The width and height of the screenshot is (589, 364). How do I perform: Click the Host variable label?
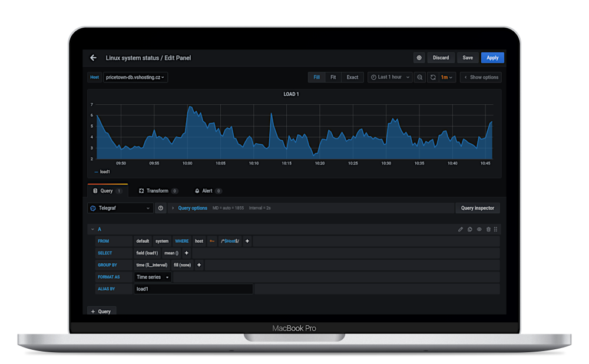tap(95, 77)
